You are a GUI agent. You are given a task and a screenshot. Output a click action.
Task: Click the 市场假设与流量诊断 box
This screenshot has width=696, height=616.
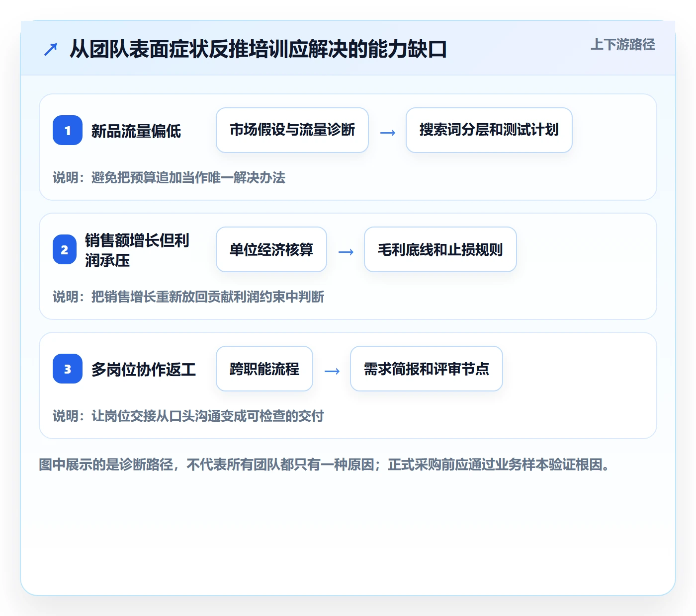292,130
